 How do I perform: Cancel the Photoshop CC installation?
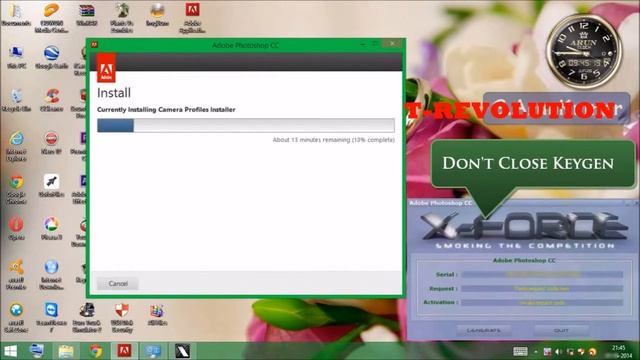(118, 283)
